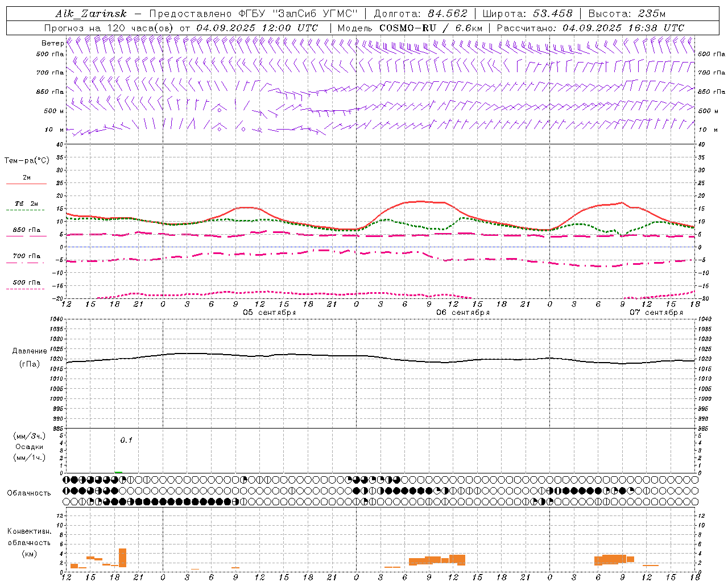Click the 850 гПа temperature legend entry
This screenshot has width=728, height=582.
point(26,230)
